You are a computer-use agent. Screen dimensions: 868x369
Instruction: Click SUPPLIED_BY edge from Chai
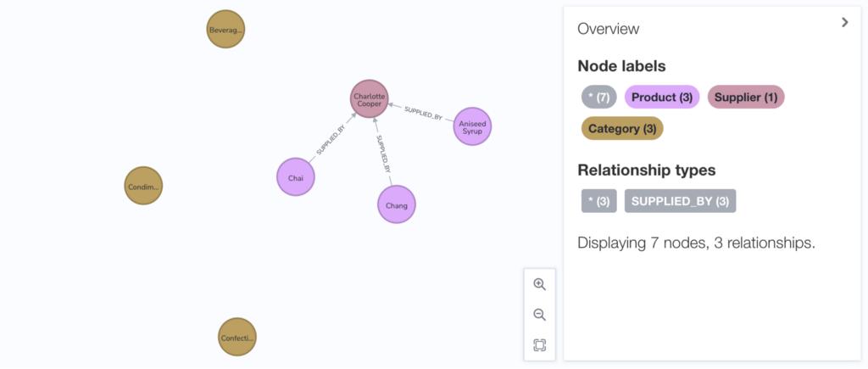coord(331,140)
